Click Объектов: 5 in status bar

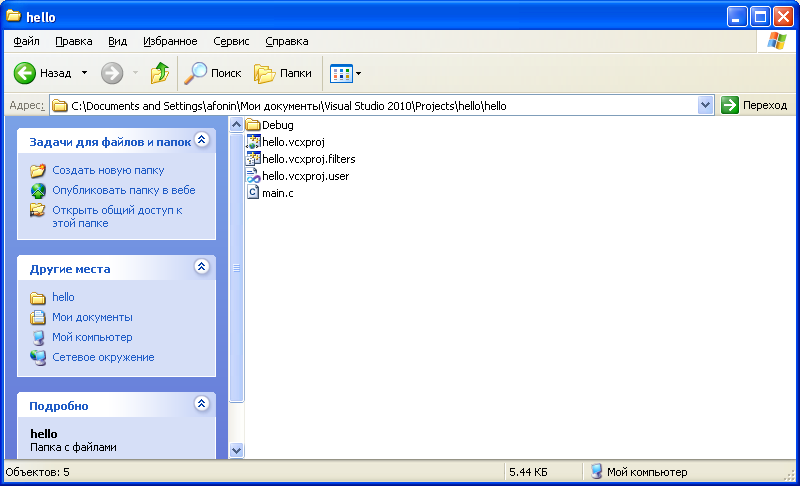tap(38, 472)
